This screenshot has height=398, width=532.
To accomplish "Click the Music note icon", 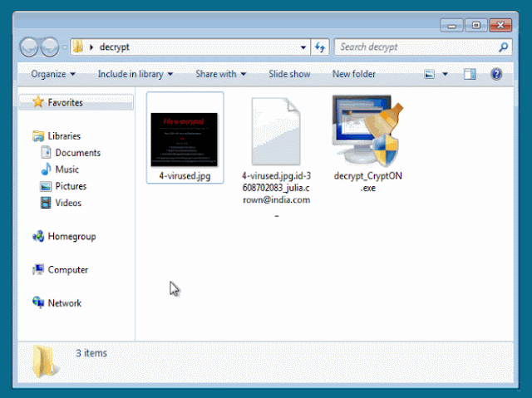I will pos(46,169).
